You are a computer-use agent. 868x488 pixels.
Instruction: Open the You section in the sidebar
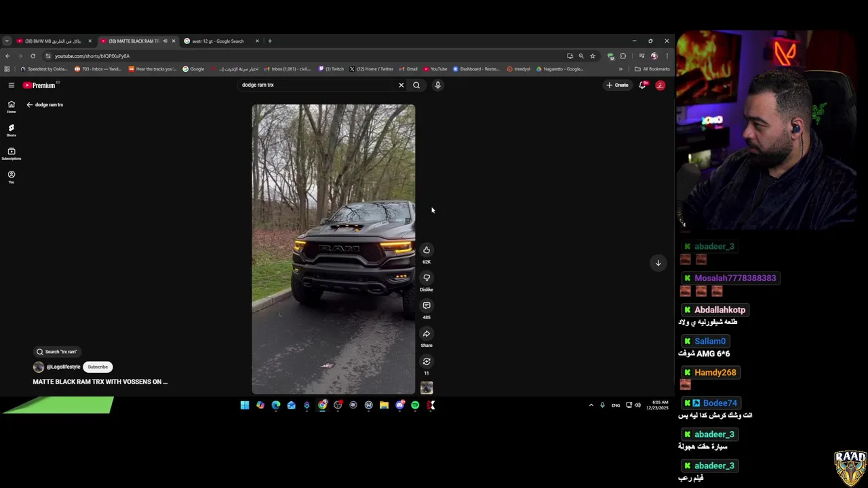[11, 177]
